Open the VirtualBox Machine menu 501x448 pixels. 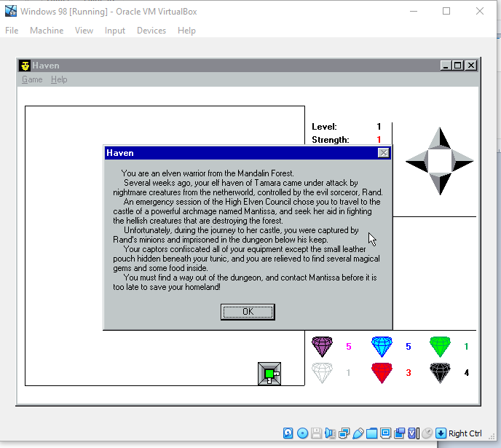(47, 31)
